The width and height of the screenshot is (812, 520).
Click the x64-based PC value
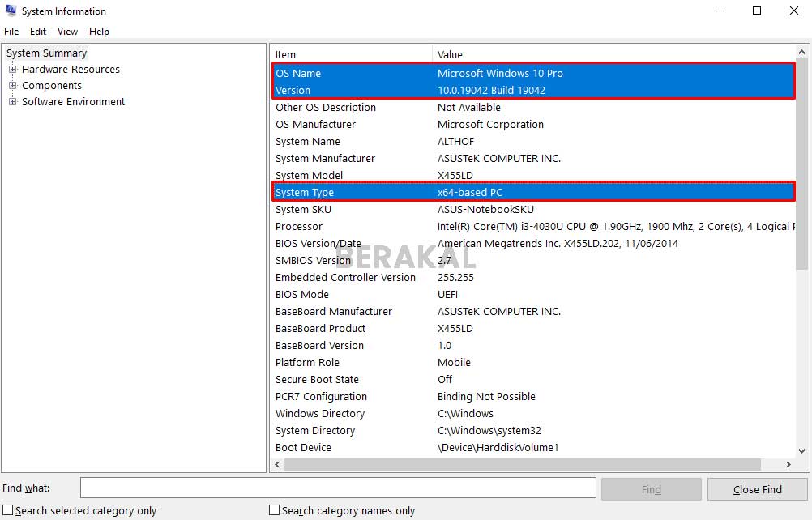tap(470, 192)
